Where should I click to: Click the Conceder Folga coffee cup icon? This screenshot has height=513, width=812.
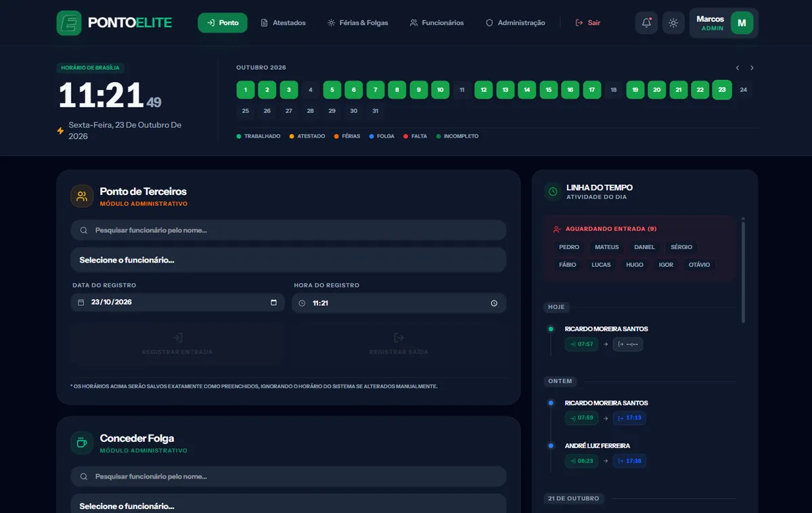[x=82, y=443]
